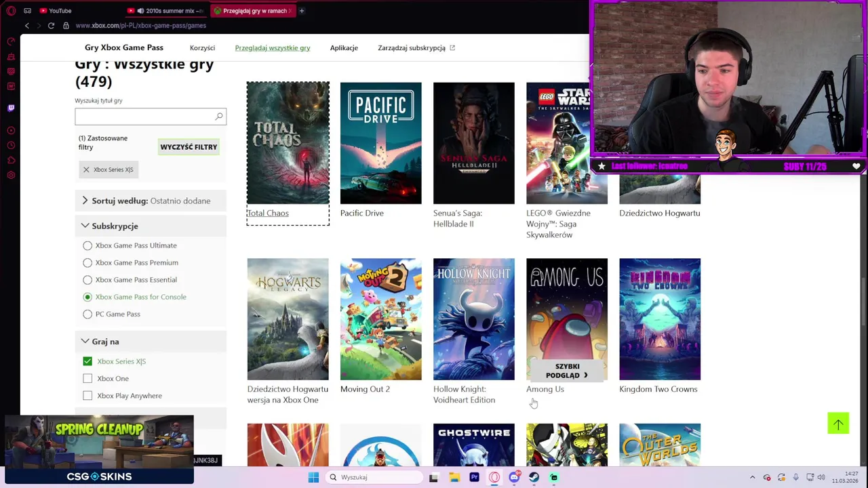Select Xbox Game Pass Premium radio button

(x=87, y=262)
